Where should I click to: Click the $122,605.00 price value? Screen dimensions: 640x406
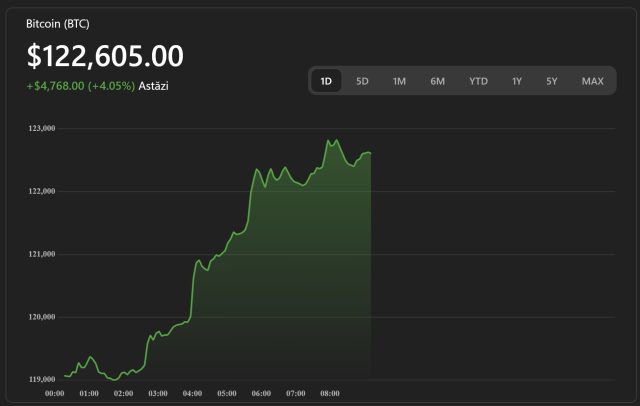tap(105, 56)
